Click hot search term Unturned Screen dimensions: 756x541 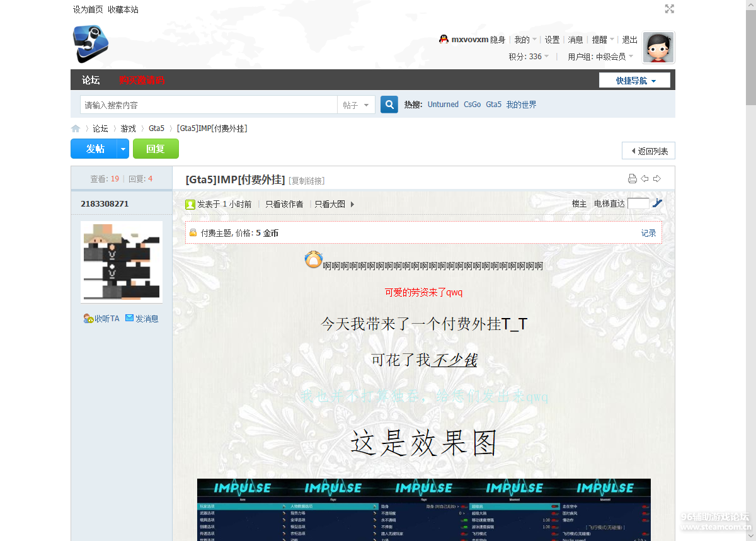click(443, 105)
